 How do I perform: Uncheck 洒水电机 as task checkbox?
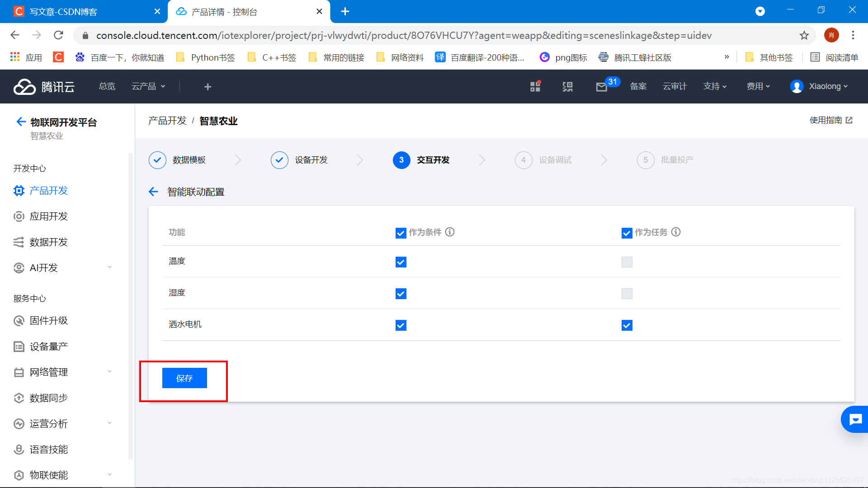click(627, 325)
